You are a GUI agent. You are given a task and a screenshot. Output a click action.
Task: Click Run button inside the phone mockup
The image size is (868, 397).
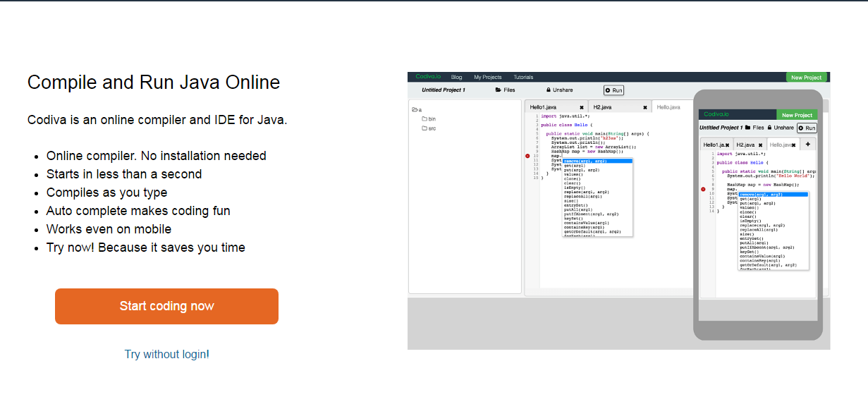[x=807, y=128]
